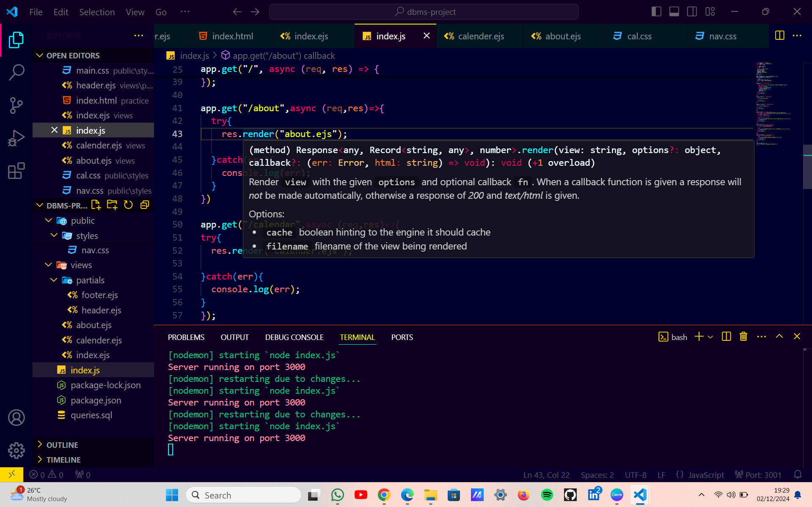Open the Search view in the activity bar
The width and height of the screenshot is (812, 507).
pos(16,72)
